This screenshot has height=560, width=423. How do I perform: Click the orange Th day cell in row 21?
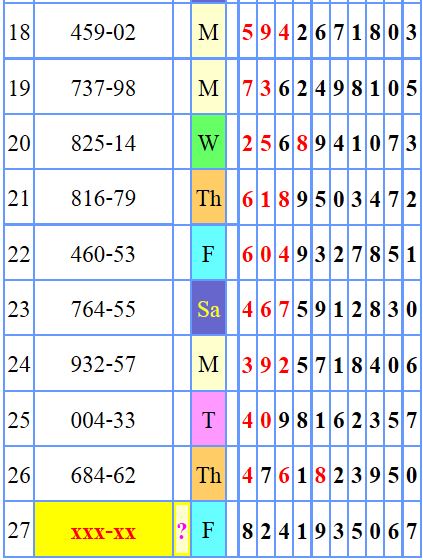click(x=208, y=197)
